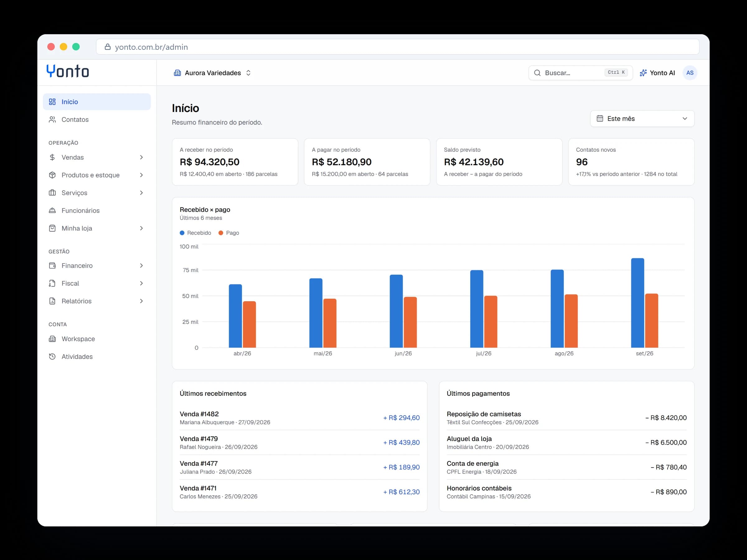
Task: Click the calendar icon in period selector
Action: (600, 119)
